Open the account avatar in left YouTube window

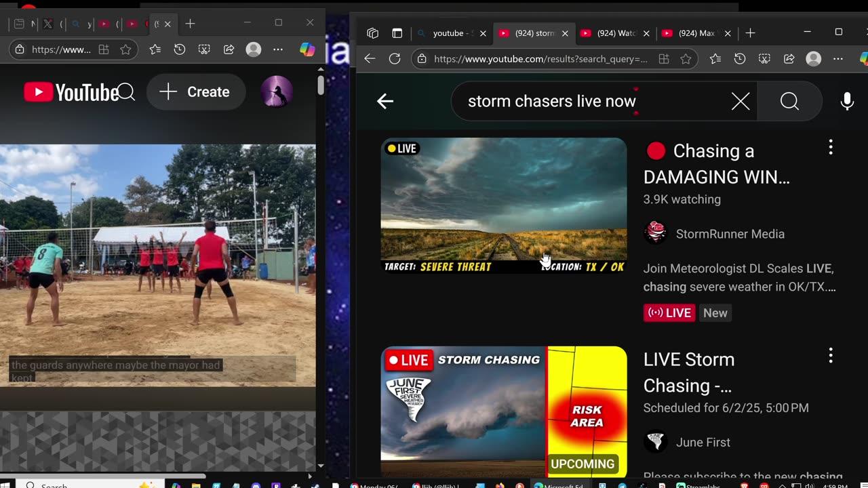click(x=277, y=92)
